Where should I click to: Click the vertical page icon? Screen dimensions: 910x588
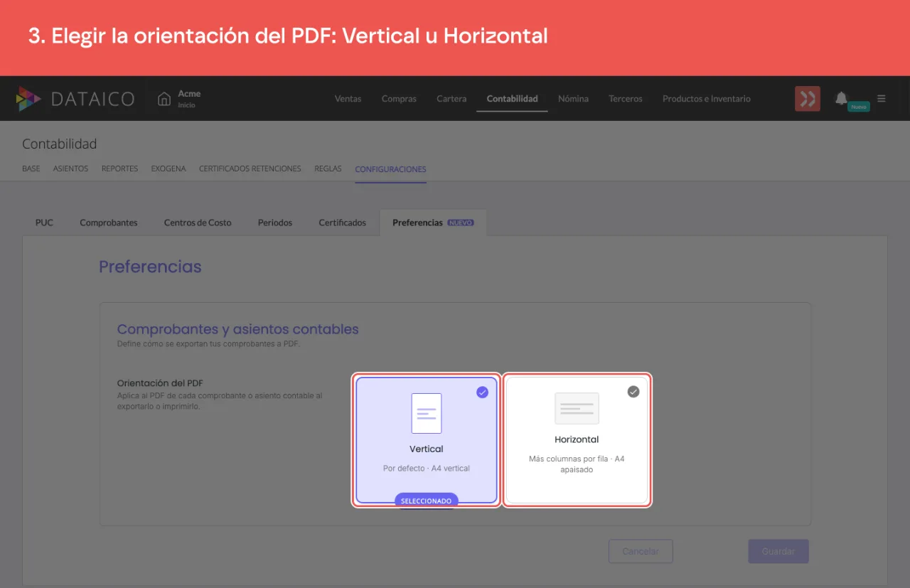tap(427, 413)
